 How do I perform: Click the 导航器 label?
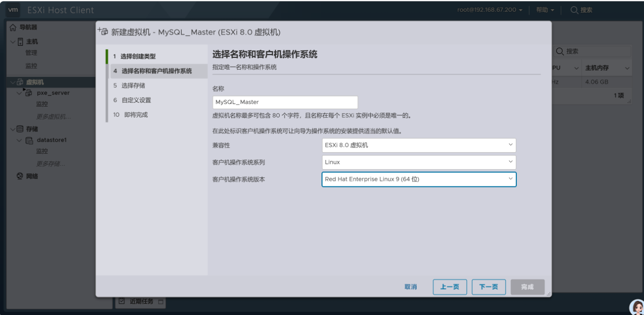coord(28,27)
